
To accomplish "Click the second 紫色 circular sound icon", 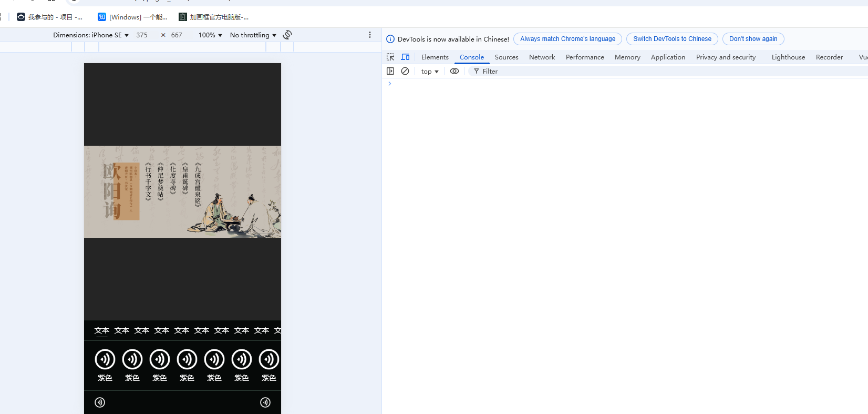I will 132,359.
